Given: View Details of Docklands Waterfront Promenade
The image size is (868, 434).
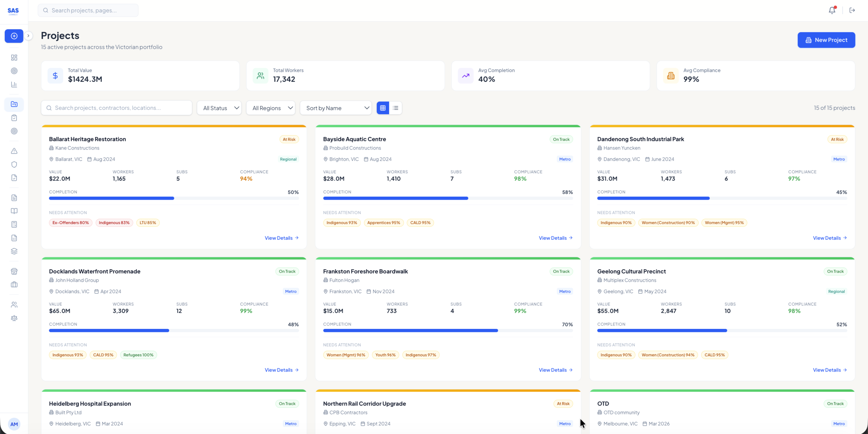Looking at the screenshot, I should click(x=282, y=370).
